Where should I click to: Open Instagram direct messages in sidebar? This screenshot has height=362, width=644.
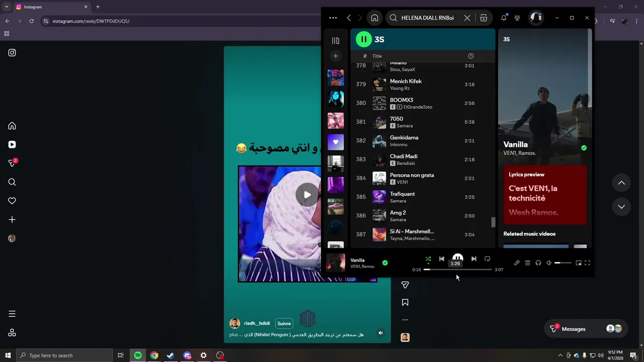[x=12, y=163]
